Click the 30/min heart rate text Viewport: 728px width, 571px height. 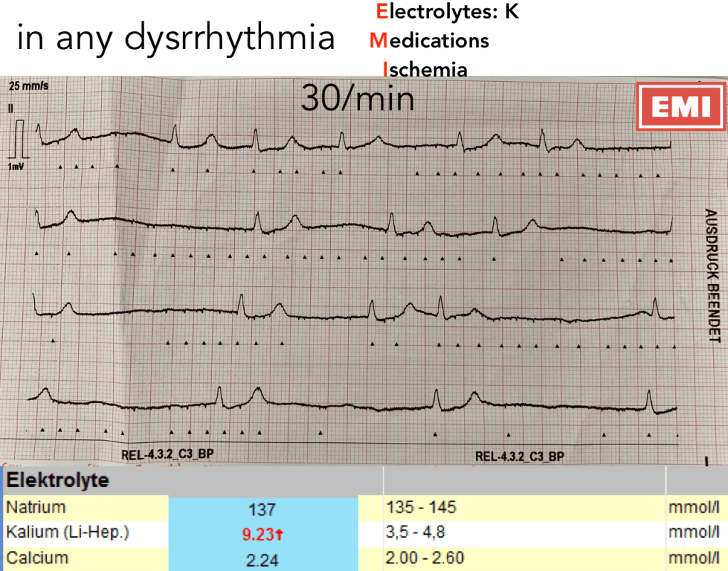pos(358,98)
